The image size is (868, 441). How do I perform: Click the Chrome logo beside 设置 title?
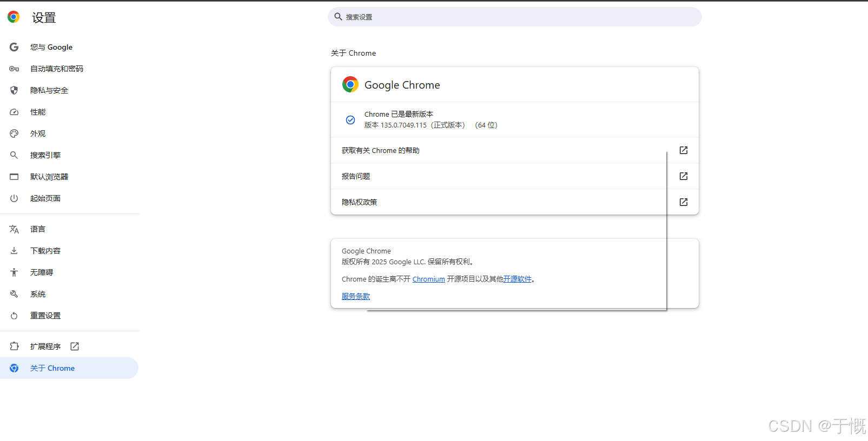coord(14,17)
